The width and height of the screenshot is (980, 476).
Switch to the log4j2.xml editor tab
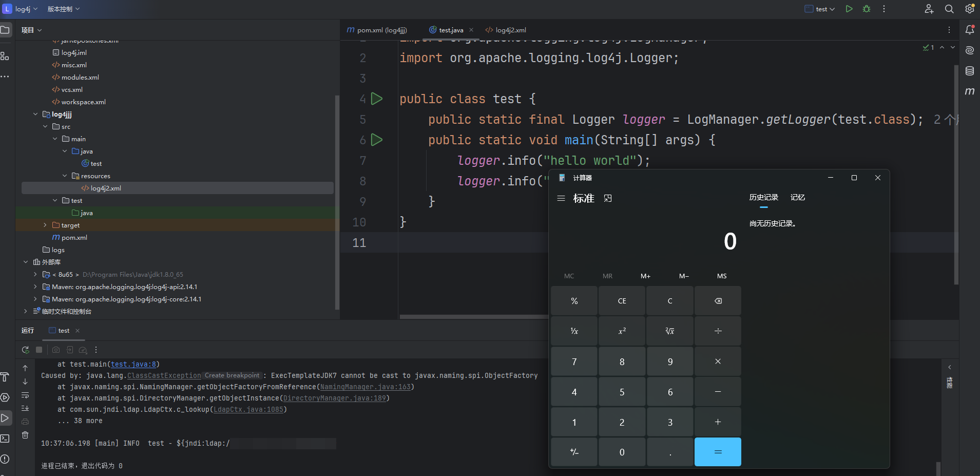[x=506, y=30]
